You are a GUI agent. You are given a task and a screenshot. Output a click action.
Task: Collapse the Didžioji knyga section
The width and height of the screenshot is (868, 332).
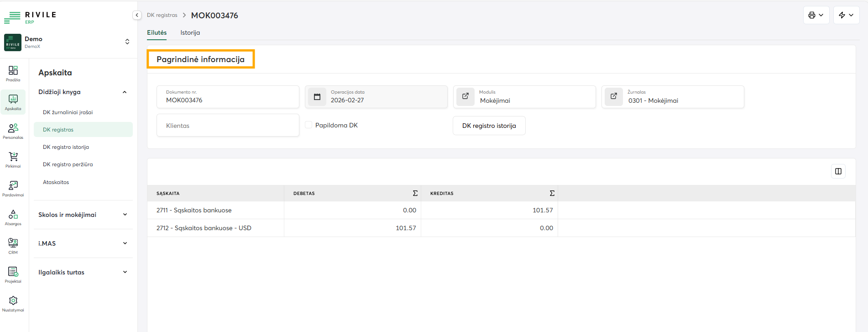tap(125, 92)
